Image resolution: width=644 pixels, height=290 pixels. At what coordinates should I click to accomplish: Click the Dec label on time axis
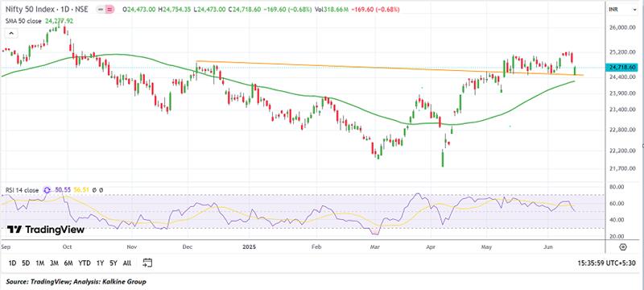click(188, 246)
